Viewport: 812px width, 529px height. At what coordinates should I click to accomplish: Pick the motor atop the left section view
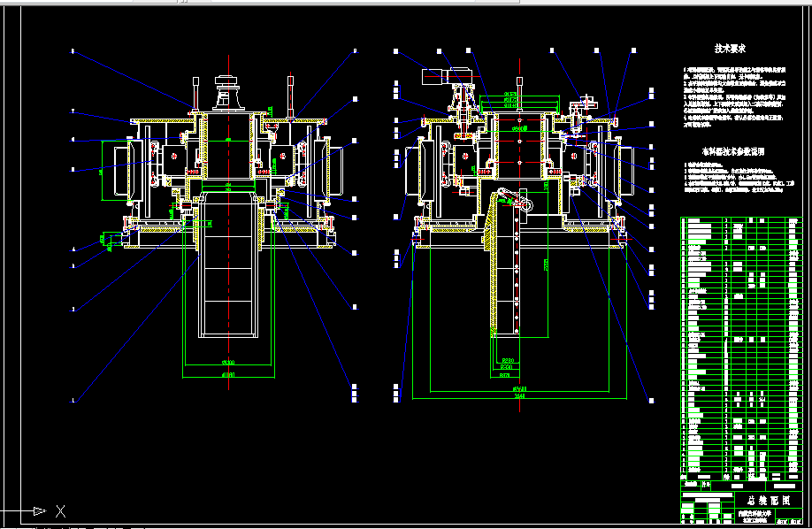(229, 93)
